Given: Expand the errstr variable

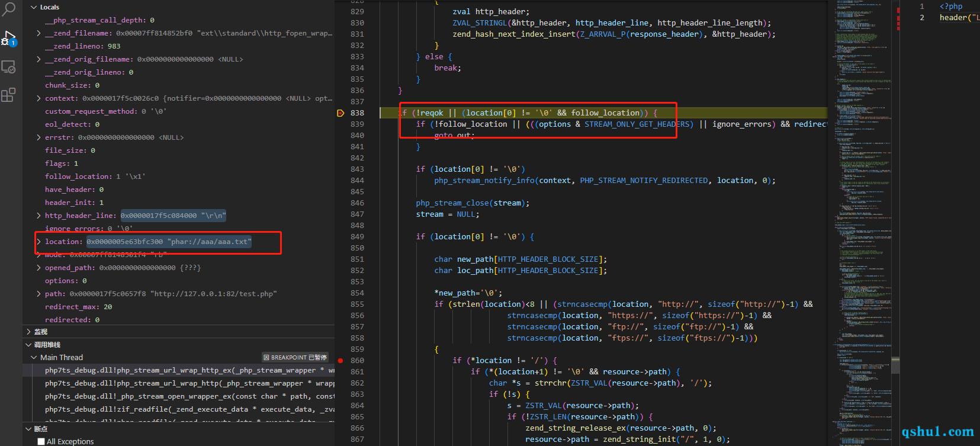Looking at the screenshot, I should click(x=39, y=137).
